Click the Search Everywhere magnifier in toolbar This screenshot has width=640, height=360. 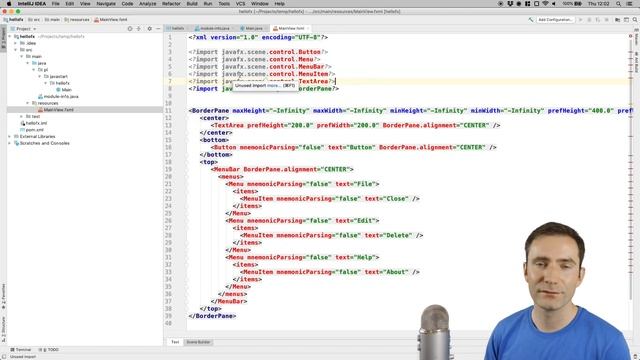[635, 20]
